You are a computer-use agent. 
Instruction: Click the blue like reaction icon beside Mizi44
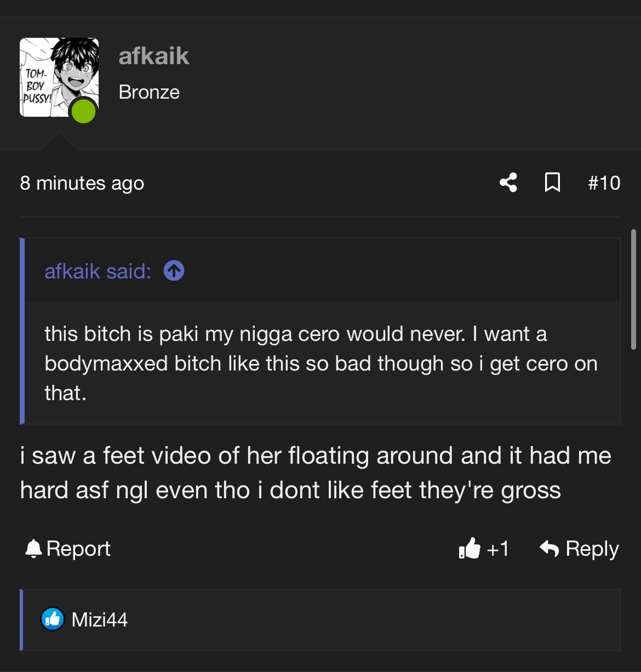[x=53, y=619]
